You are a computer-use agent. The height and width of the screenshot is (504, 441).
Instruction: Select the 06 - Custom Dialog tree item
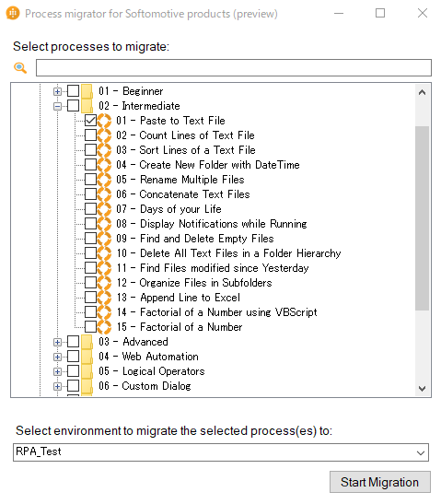click(145, 386)
